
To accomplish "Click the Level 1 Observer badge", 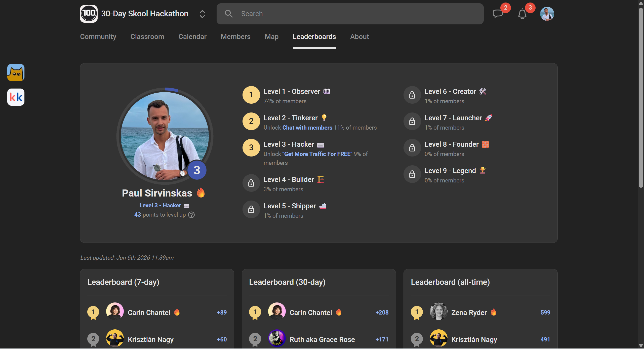I will 251,95.
